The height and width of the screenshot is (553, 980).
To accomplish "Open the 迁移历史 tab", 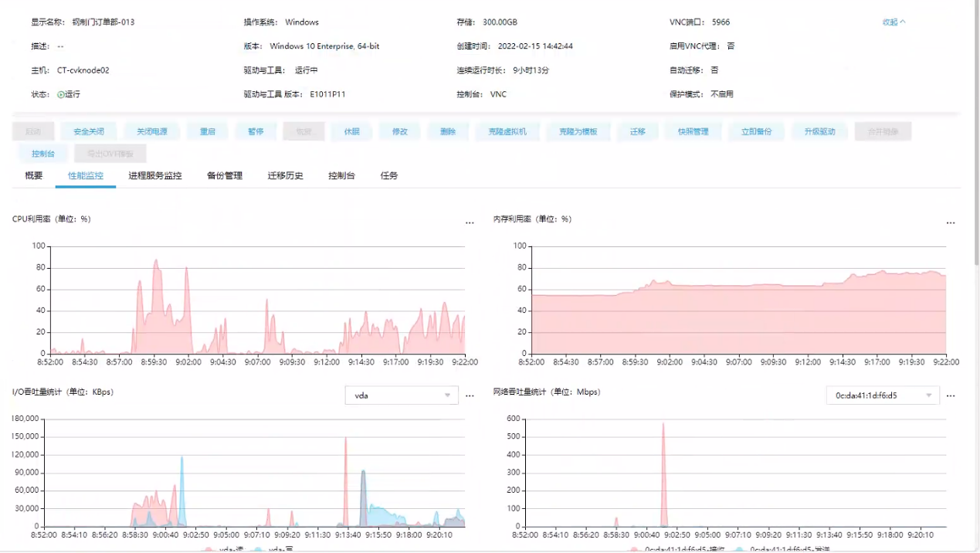I will tap(286, 175).
